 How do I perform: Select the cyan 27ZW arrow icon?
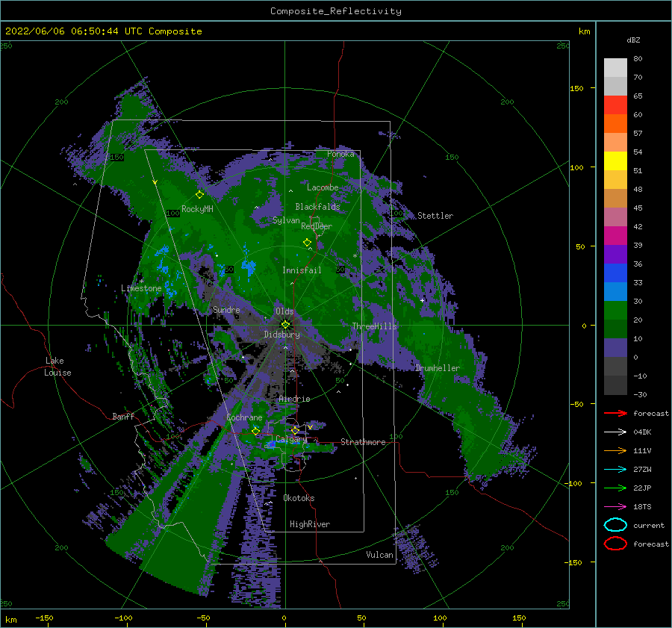click(x=615, y=470)
